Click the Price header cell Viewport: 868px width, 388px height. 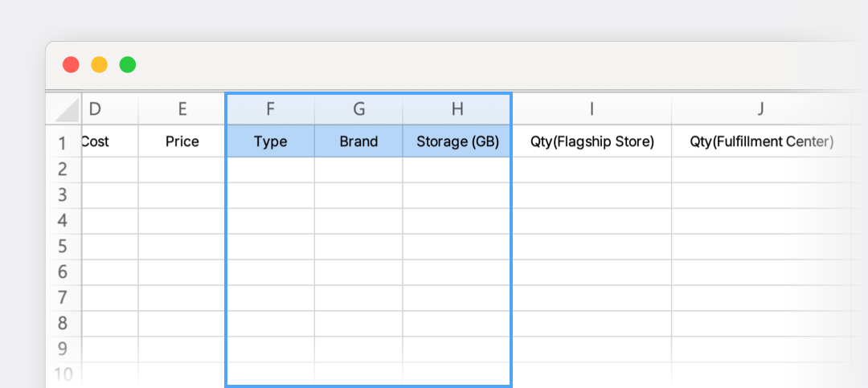(x=182, y=141)
